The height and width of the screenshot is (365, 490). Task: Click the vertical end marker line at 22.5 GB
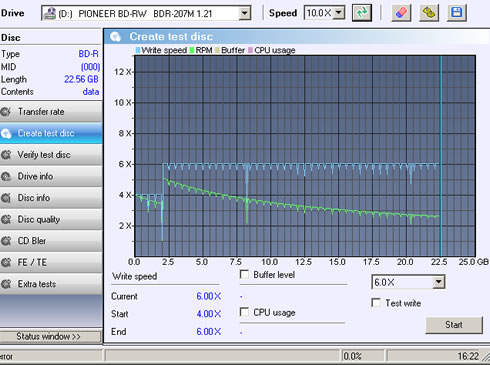coord(441,156)
